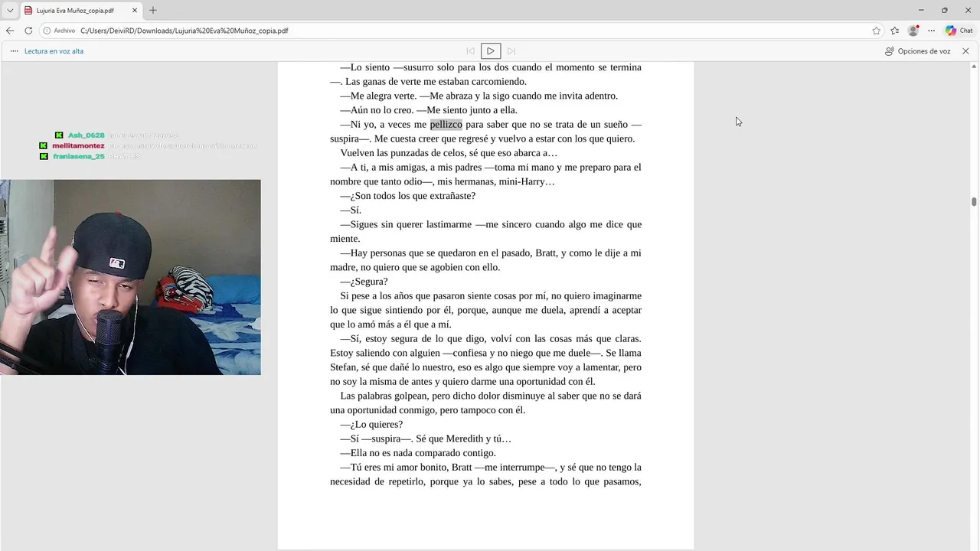Click text '—Ella no es nada comparado contigo.'

(x=418, y=453)
